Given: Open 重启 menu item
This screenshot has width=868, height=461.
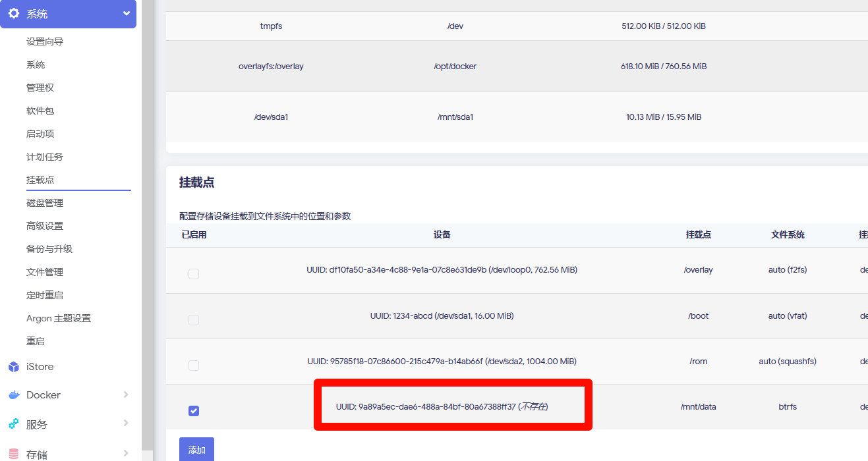Looking at the screenshot, I should [x=36, y=341].
